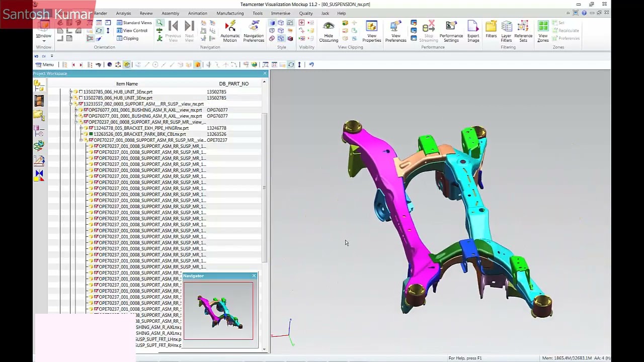
Task: Check the second 13502785_006_HUB_UNIT_3Enx.prt checkbox
Action: coord(80,98)
